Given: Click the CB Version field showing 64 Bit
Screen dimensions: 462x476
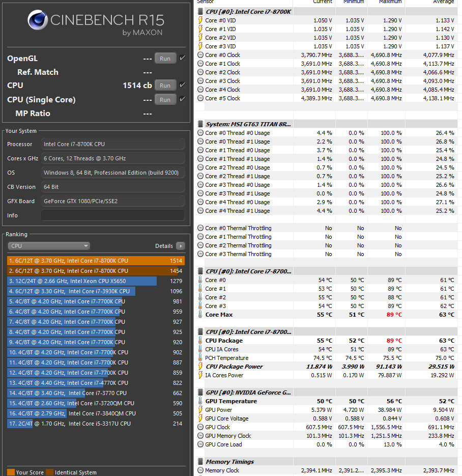Looking at the screenshot, I should 113,187.
